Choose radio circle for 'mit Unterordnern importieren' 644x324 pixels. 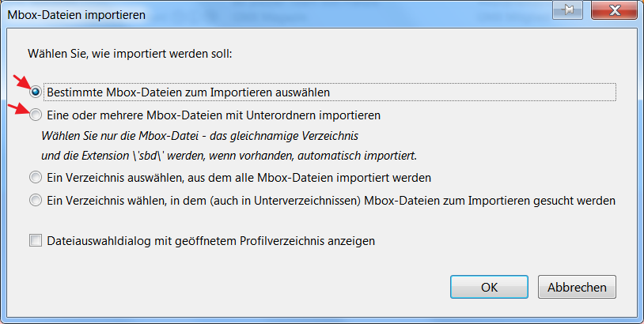(36, 115)
